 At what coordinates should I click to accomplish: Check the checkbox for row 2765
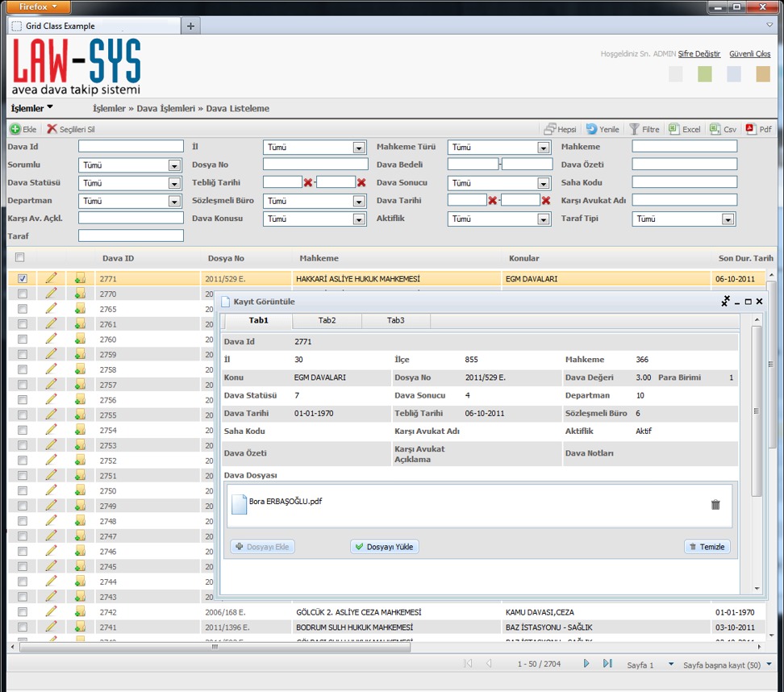coord(23,309)
